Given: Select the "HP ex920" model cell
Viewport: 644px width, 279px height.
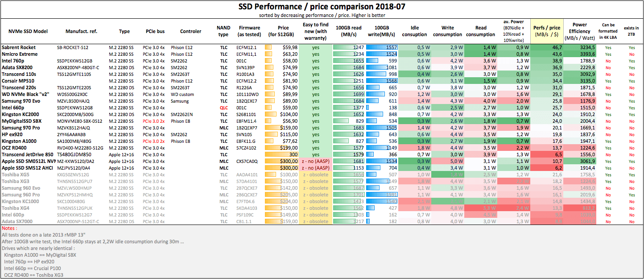Looking at the screenshot, I should coord(12,134).
